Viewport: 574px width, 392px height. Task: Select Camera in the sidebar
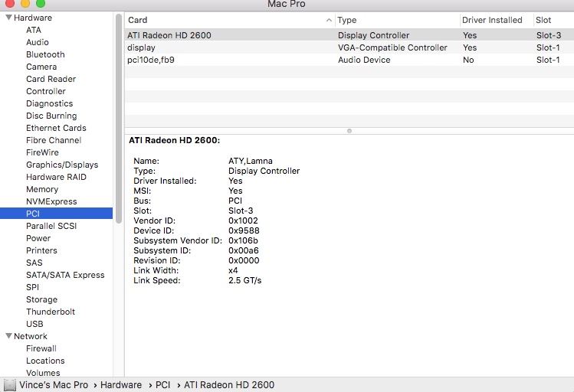pyautogui.click(x=41, y=67)
